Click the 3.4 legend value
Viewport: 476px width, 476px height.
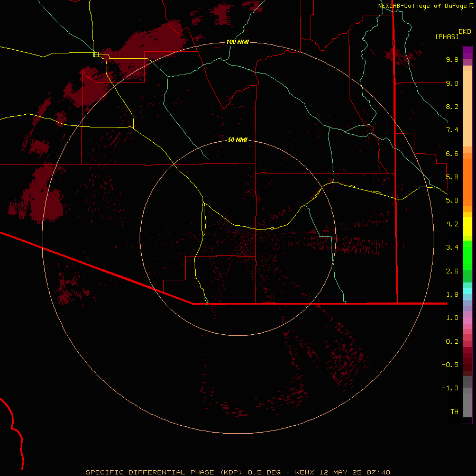452,248
